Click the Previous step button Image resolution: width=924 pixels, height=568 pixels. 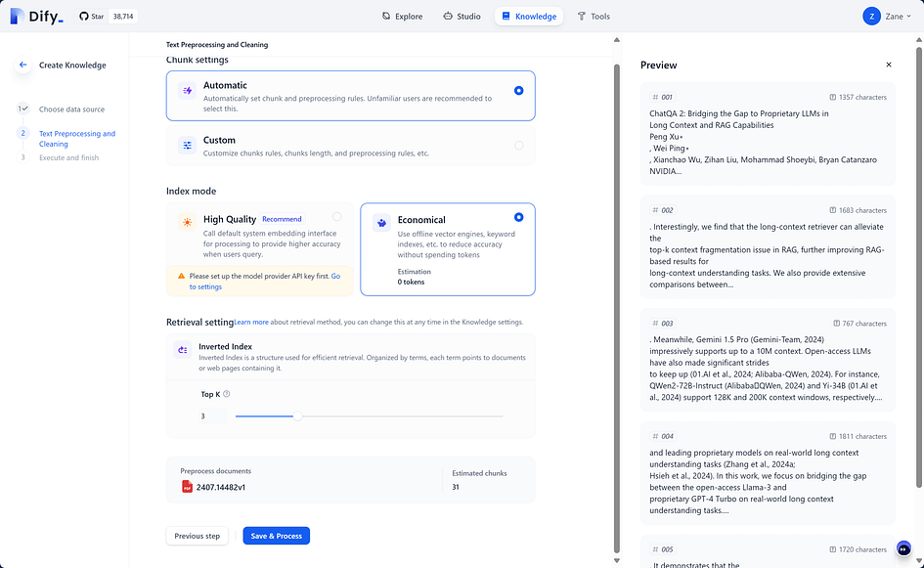197,536
